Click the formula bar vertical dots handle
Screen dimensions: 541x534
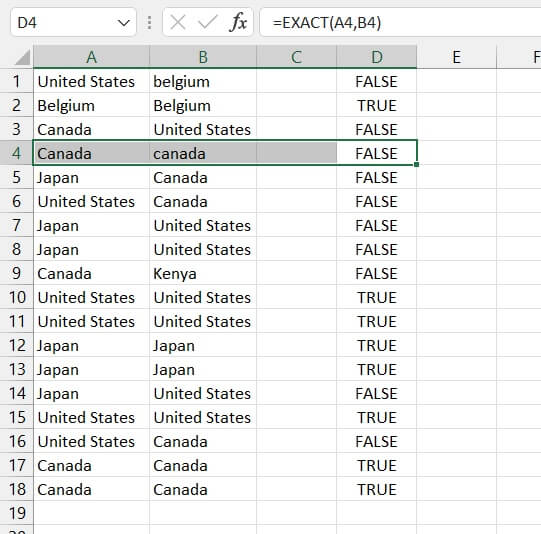pos(149,23)
